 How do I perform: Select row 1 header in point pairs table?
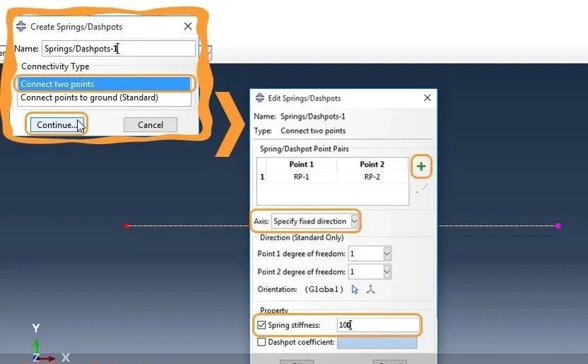(262, 177)
